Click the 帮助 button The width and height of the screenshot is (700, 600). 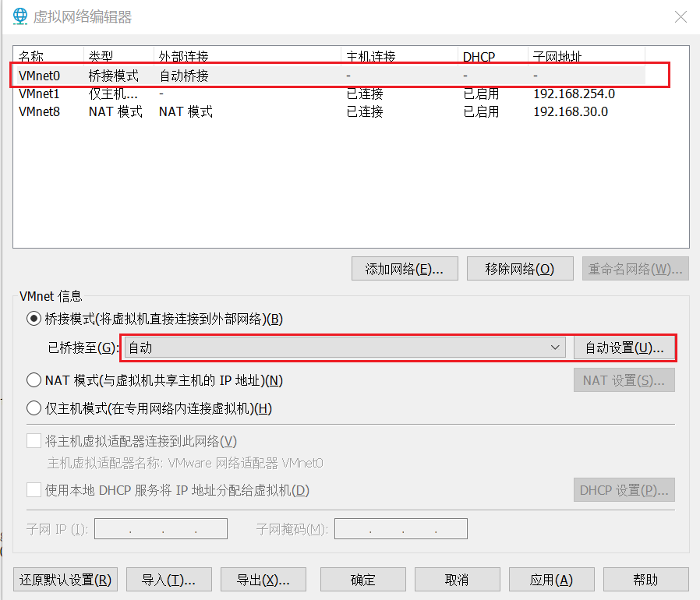coord(645,580)
